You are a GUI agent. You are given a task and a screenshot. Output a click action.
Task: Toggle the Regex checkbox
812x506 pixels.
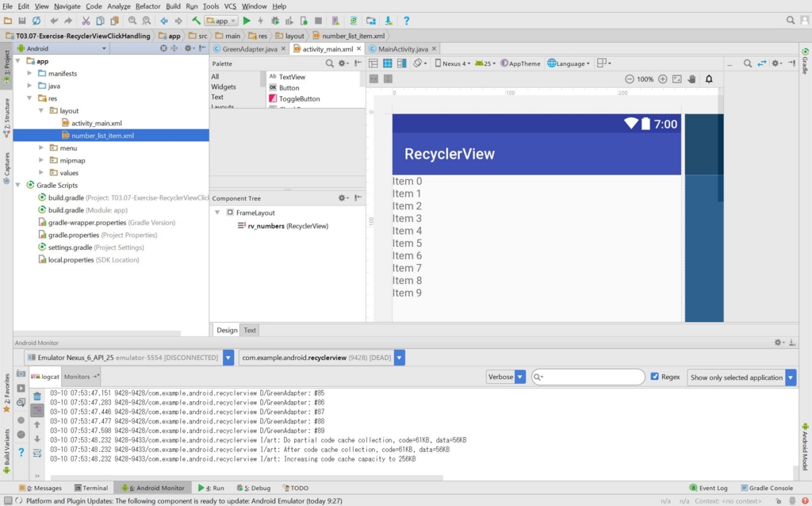coord(654,377)
